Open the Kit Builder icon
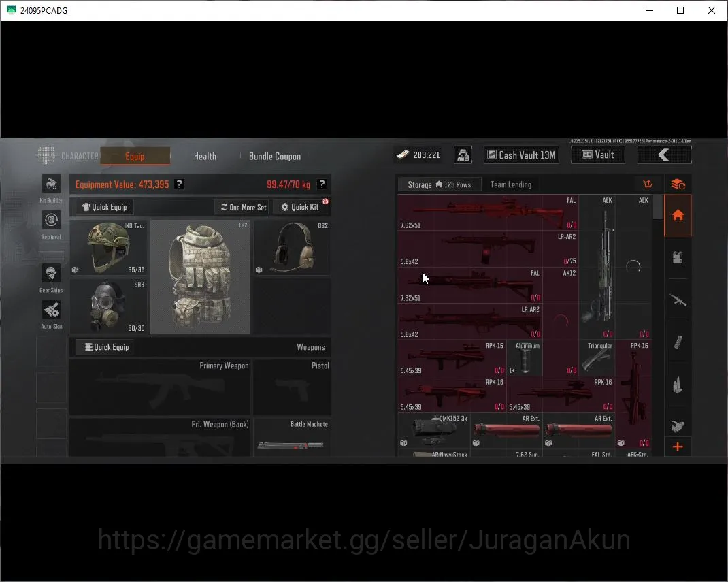 click(x=51, y=184)
